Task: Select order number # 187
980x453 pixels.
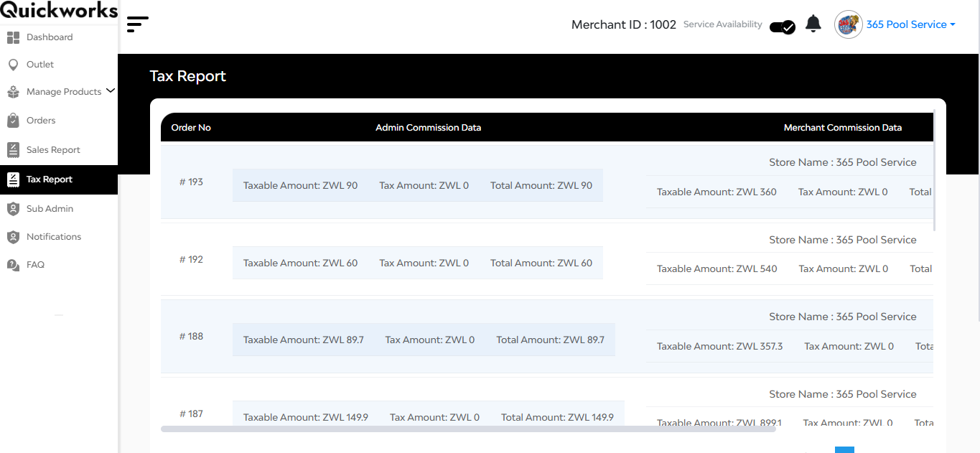Action: coord(191,414)
